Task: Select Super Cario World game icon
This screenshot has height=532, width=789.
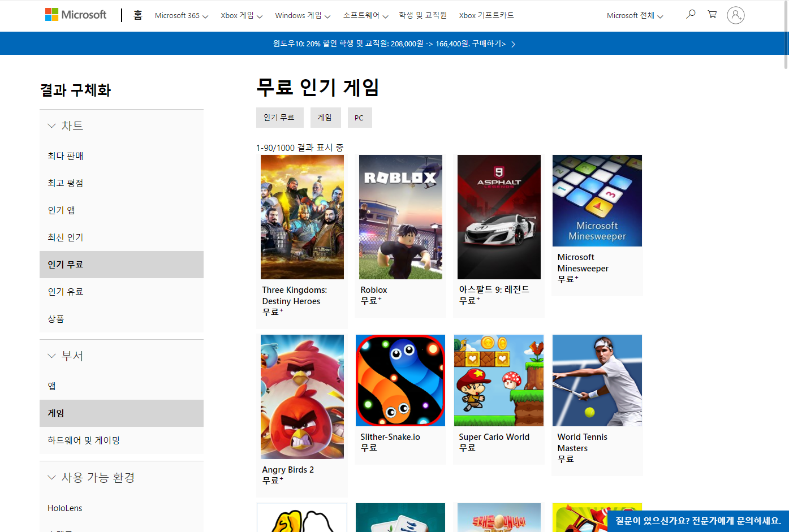Action: point(499,380)
